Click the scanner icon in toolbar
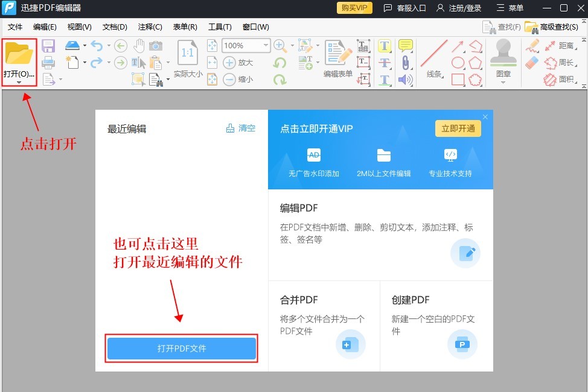Viewport: 588px width, 392px height. point(72,46)
